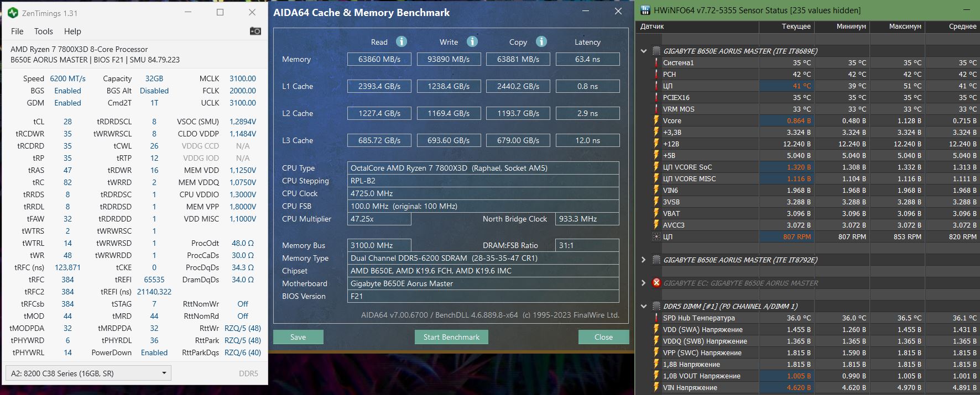The height and width of the screenshot is (395, 980).
Task: Open the File menu in ZenTimings
Action: pos(17,31)
